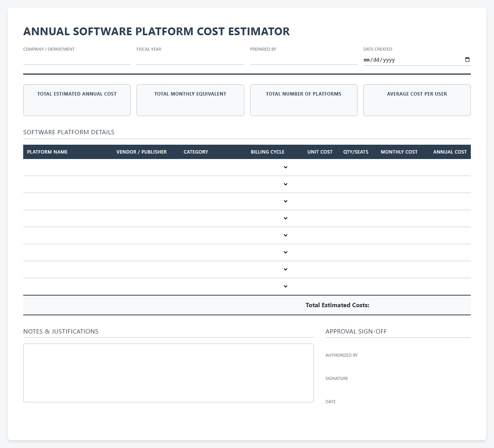Image resolution: width=494 pixels, height=448 pixels.
Task: Click the Date Created label
Action: [x=378, y=49]
